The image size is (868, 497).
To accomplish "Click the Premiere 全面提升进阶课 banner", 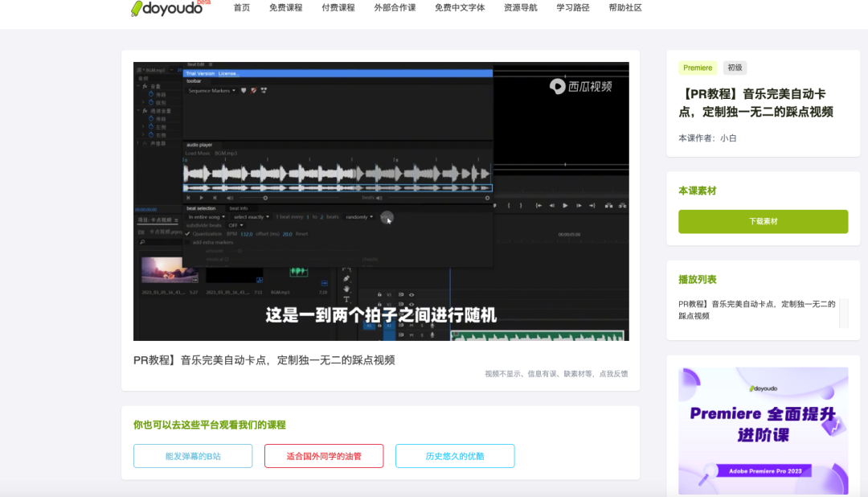I will click(763, 430).
